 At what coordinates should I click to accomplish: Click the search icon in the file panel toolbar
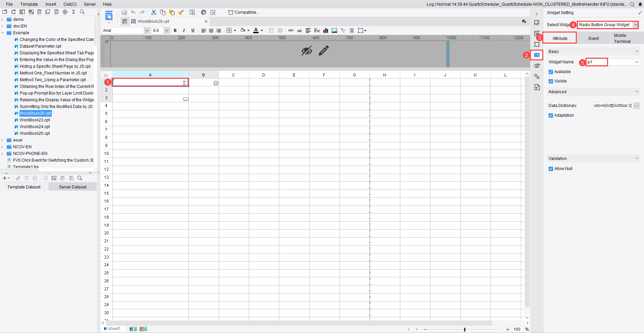(82, 12)
